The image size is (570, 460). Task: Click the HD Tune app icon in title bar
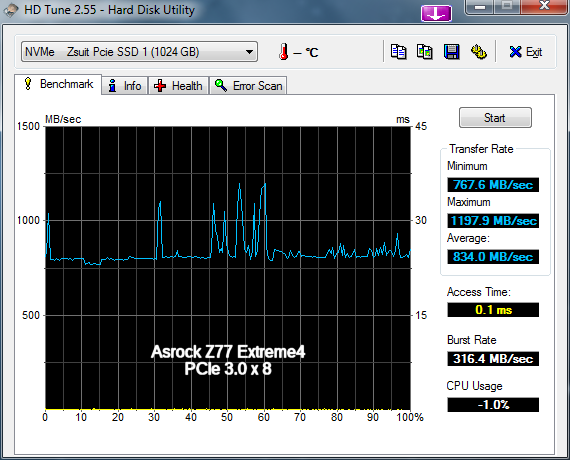click(11, 10)
